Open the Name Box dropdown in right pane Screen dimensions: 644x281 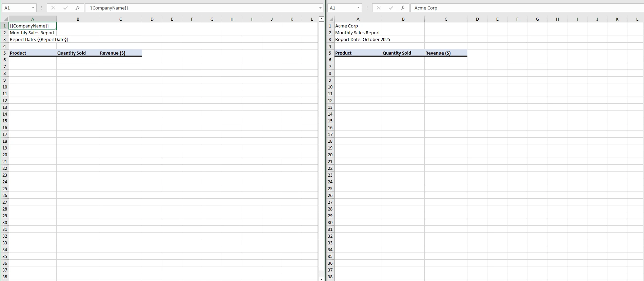pos(358,8)
